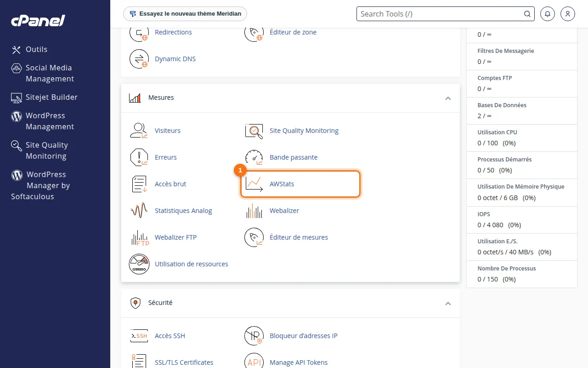Open Sitejet Builder in sidebar
The width and height of the screenshot is (588, 368).
click(x=45, y=97)
